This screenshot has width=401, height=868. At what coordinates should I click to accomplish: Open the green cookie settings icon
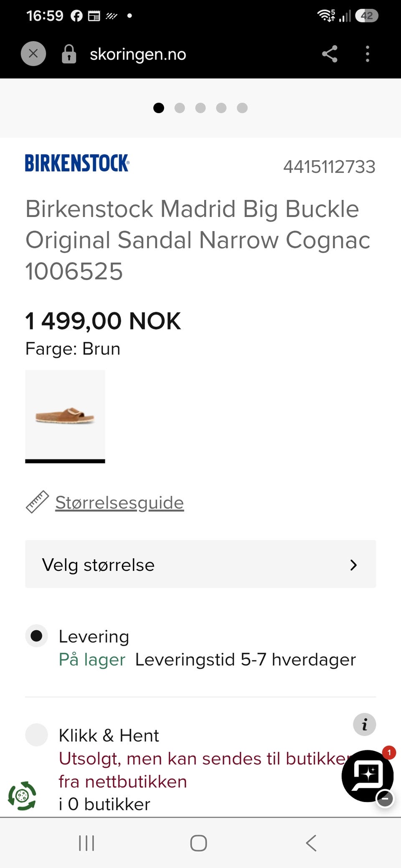click(22, 796)
